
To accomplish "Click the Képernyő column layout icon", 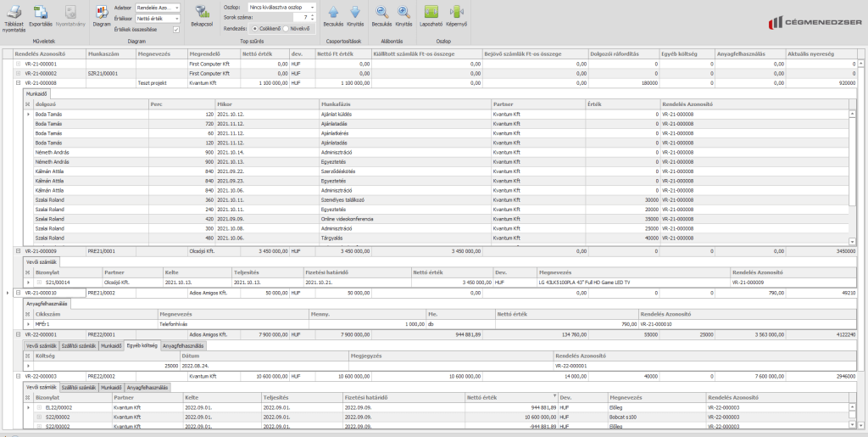I will [x=457, y=13].
